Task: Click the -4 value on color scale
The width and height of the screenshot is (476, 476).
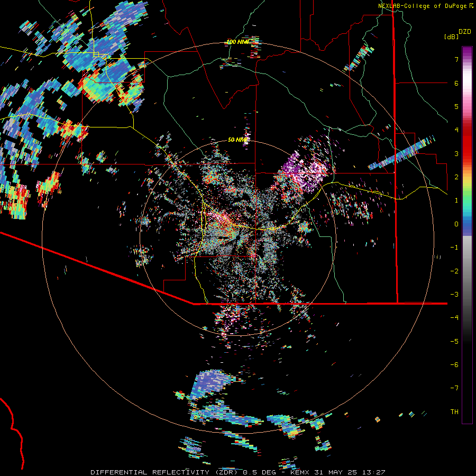Action: click(454, 318)
